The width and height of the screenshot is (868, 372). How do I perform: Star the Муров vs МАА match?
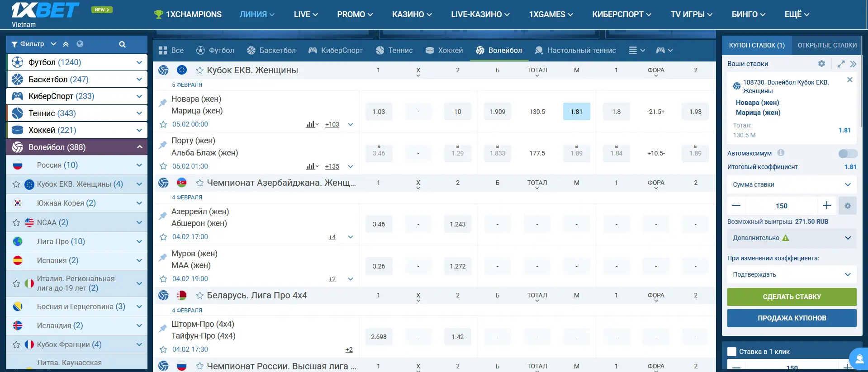(x=163, y=279)
